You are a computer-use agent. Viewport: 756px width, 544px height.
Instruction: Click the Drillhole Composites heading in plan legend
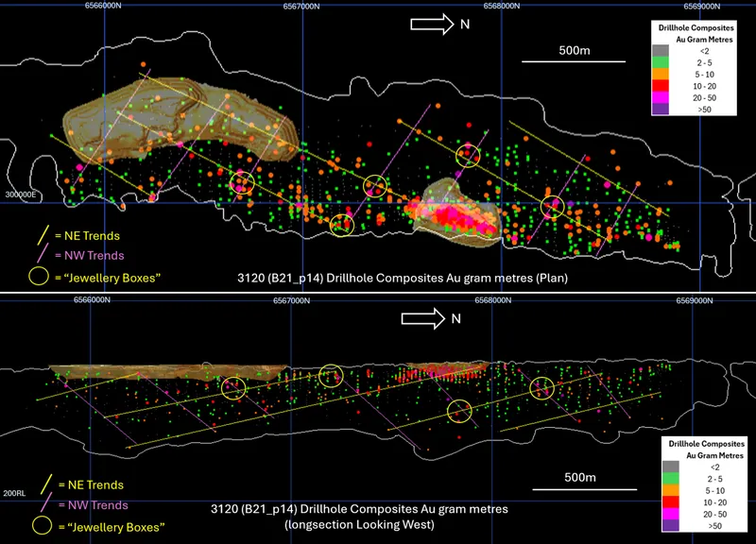[x=696, y=28]
